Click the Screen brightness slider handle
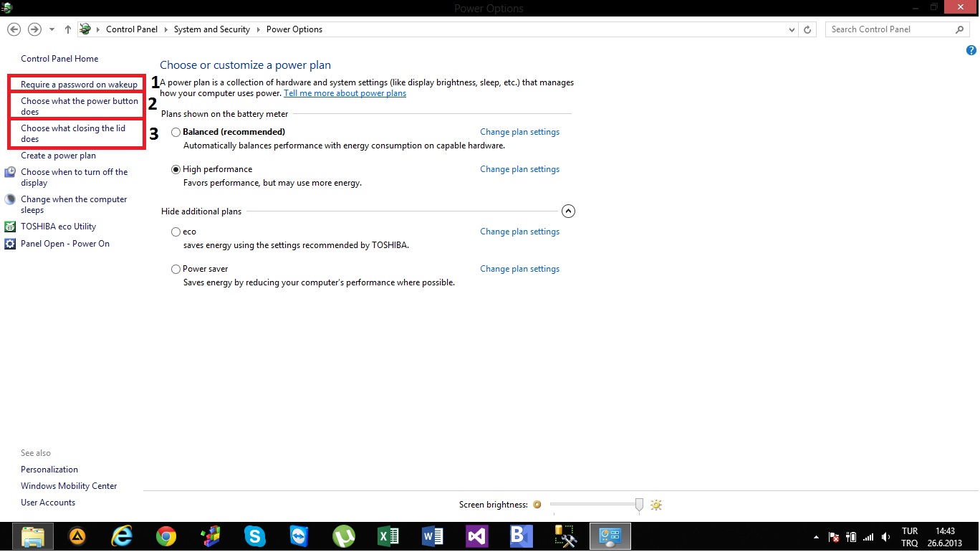Screen dimensions: 980x552 click(x=639, y=505)
